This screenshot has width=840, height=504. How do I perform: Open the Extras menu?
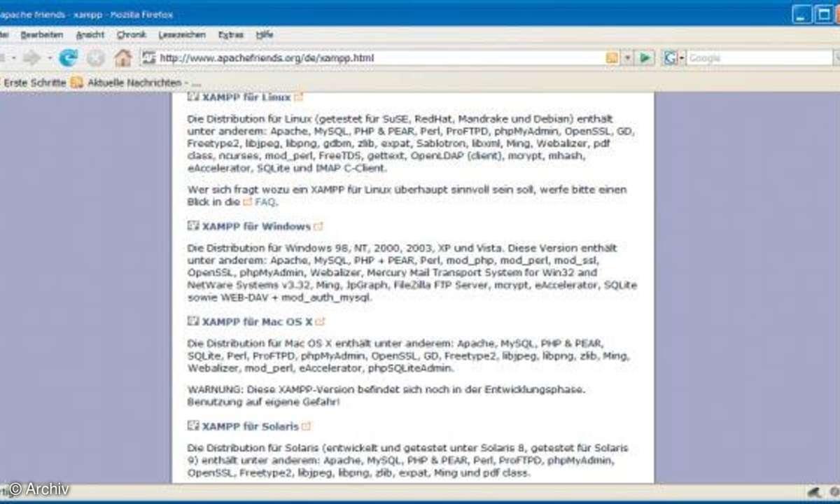tap(231, 34)
